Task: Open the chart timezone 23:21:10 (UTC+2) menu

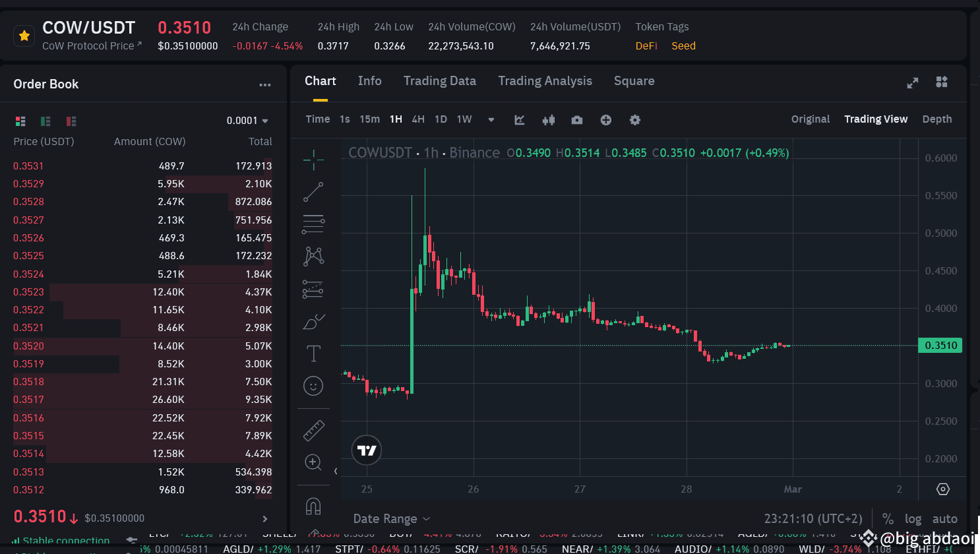Action: (813, 519)
